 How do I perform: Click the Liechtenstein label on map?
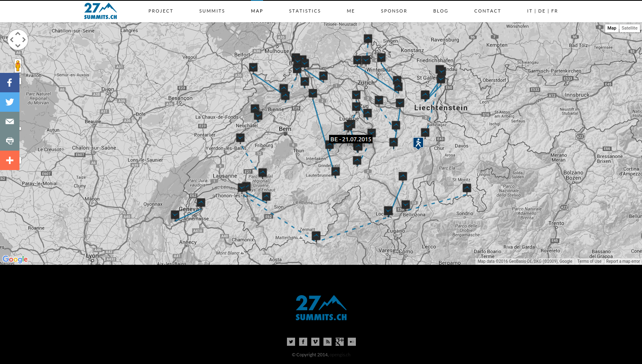(x=441, y=108)
